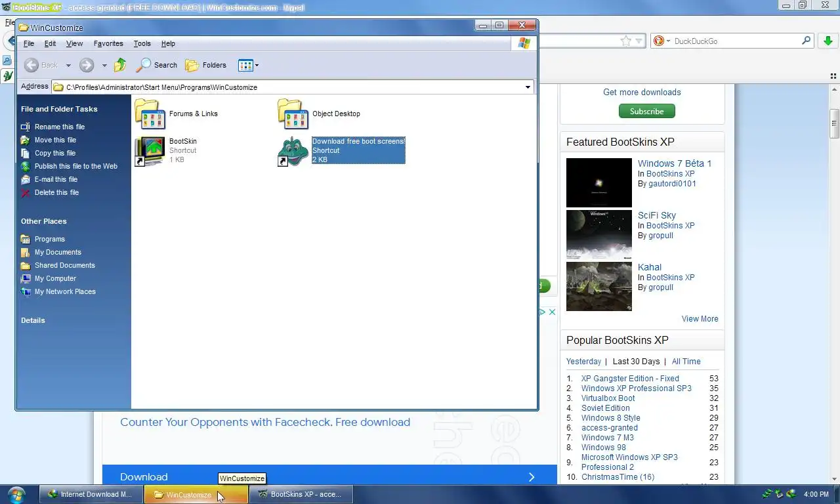The image size is (840, 504).
Task: Open the Back button history dropdown arrow
Action: click(x=68, y=66)
